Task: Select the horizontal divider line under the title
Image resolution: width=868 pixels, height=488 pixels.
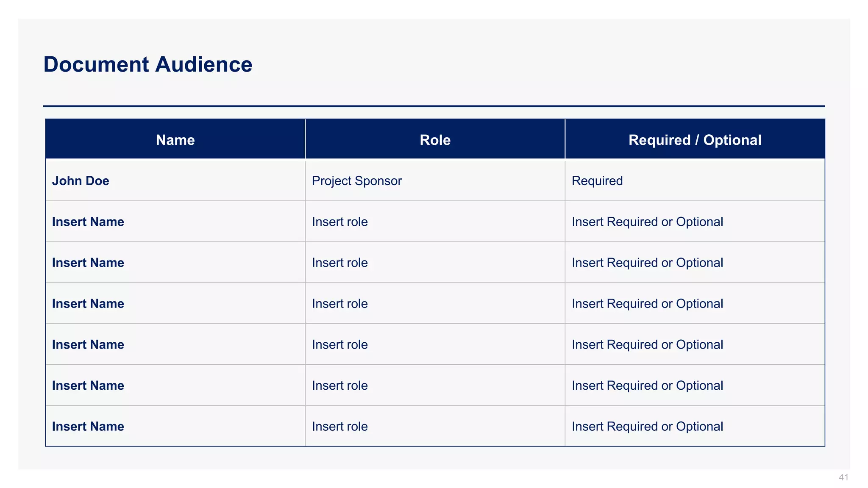Action: point(434,106)
